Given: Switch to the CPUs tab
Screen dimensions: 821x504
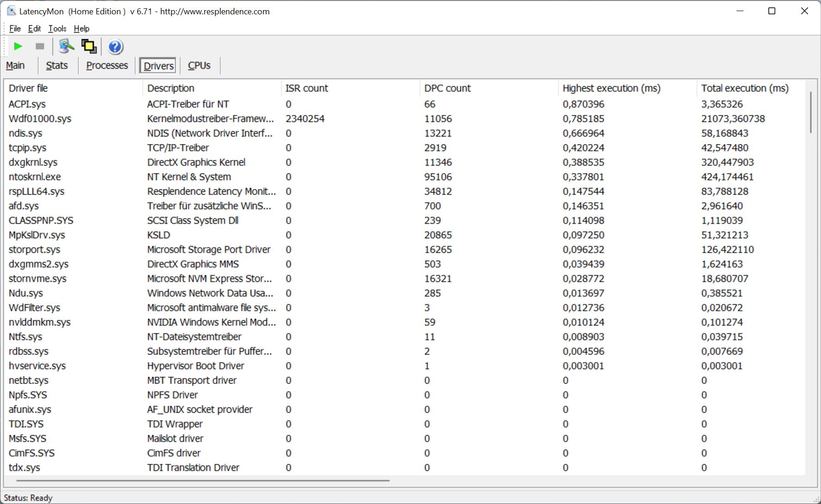Looking at the screenshot, I should (199, 66).
